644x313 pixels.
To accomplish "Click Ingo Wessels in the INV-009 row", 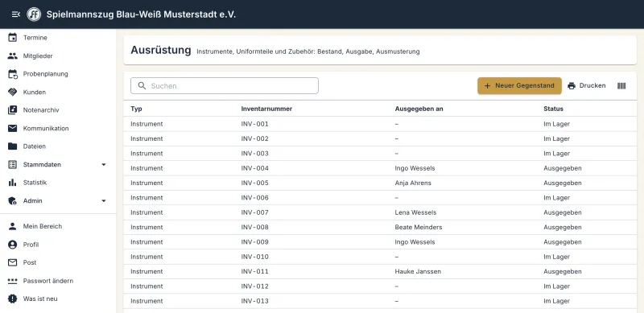I will click(415, 242).
